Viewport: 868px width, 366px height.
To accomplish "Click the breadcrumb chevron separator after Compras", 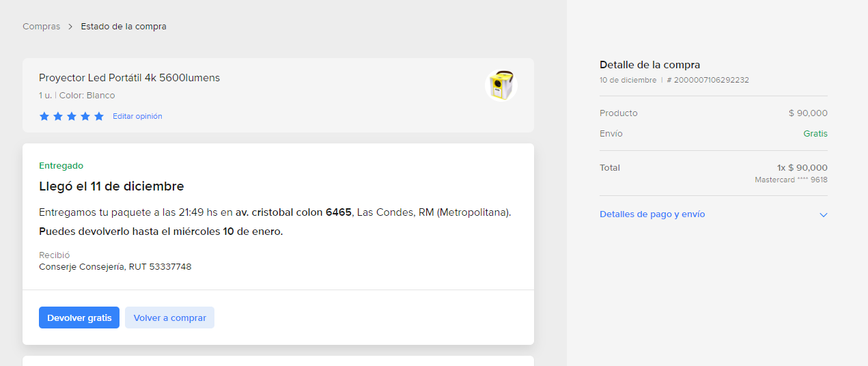I will pyautogui.click(x=70, y=27).
